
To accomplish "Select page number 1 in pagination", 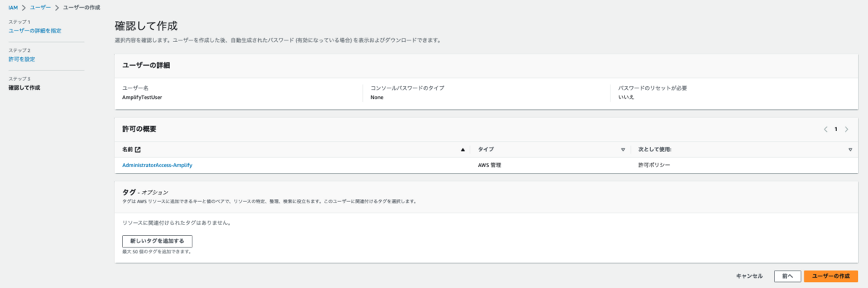I will [836, 130].
